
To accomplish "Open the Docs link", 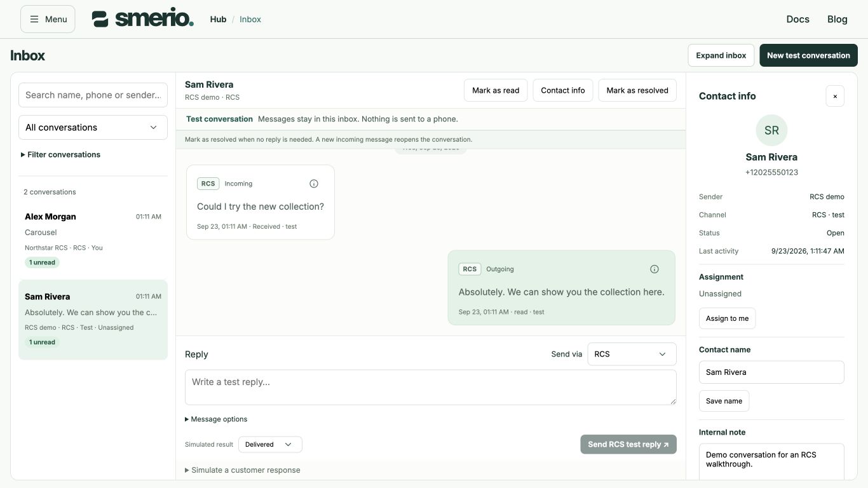I will click(797, 19).
